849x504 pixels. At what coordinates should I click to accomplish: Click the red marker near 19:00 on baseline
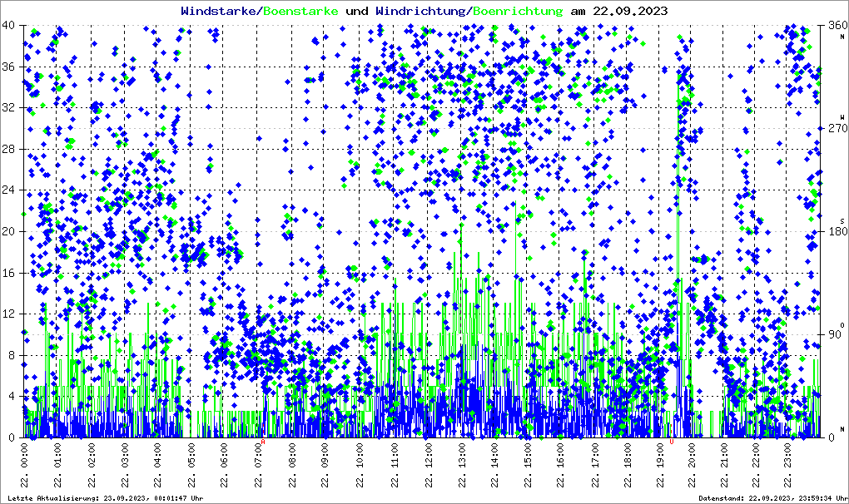671,442
